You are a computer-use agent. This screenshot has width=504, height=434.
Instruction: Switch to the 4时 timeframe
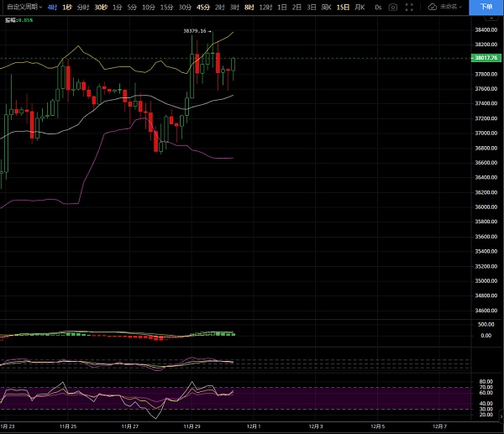(54, 7)
